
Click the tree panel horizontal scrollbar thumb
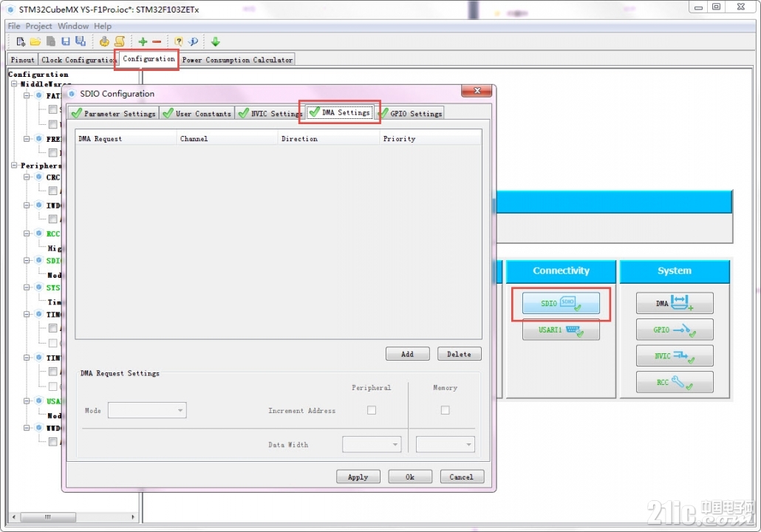(47, 517)
